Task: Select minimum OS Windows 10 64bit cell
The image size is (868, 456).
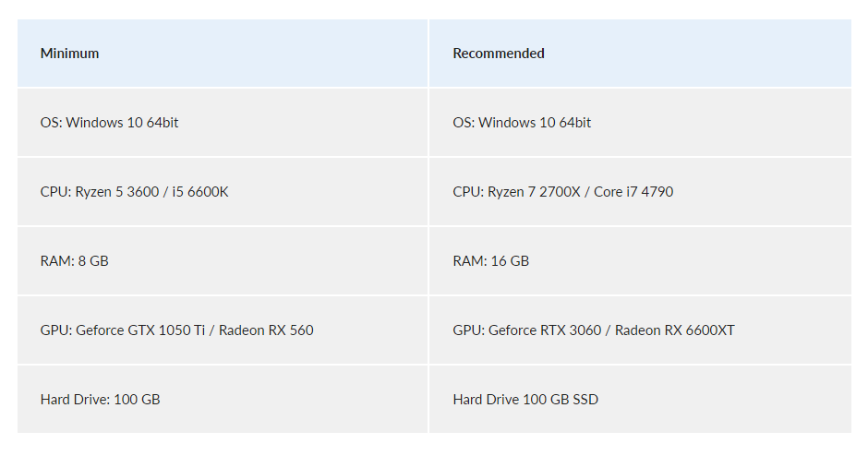Action: [x=223, y=122]
